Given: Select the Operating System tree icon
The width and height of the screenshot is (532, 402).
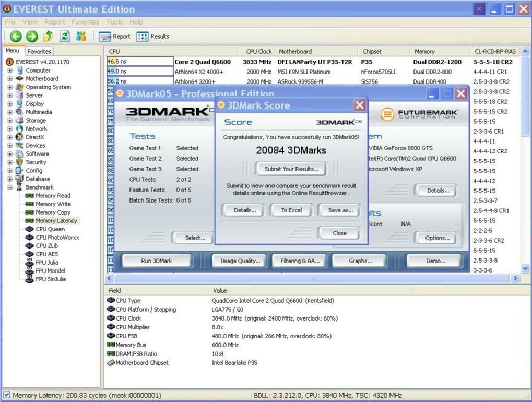Looking at the screenshot, I should pyautogui.click(x=20, y=87).
